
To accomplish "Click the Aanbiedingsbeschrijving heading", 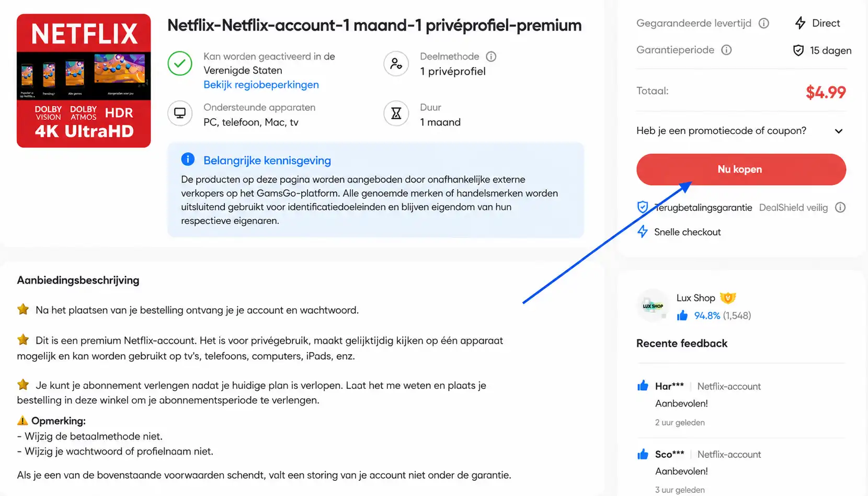I will point(78,280).
